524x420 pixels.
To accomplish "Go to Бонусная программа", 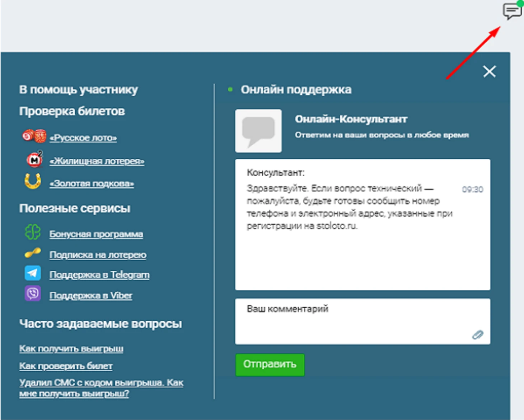I will [x=96, y=234].
